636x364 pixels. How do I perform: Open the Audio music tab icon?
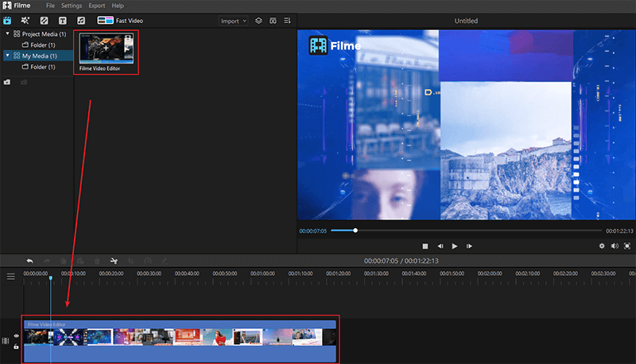(x=81, y=21)
